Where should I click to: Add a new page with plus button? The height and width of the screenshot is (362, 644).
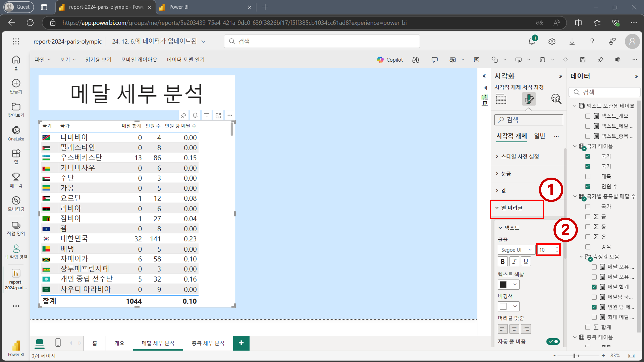pos(241,343)
